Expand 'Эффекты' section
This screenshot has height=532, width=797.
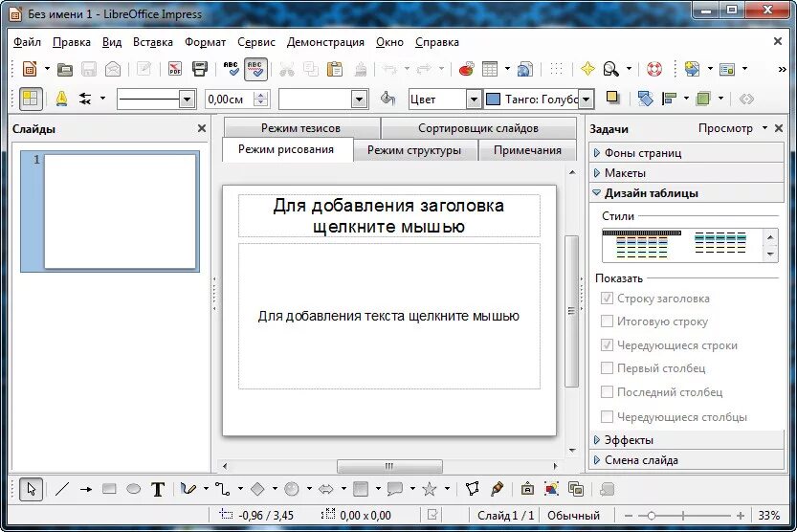pyautogui.click(x=686, y=440)
